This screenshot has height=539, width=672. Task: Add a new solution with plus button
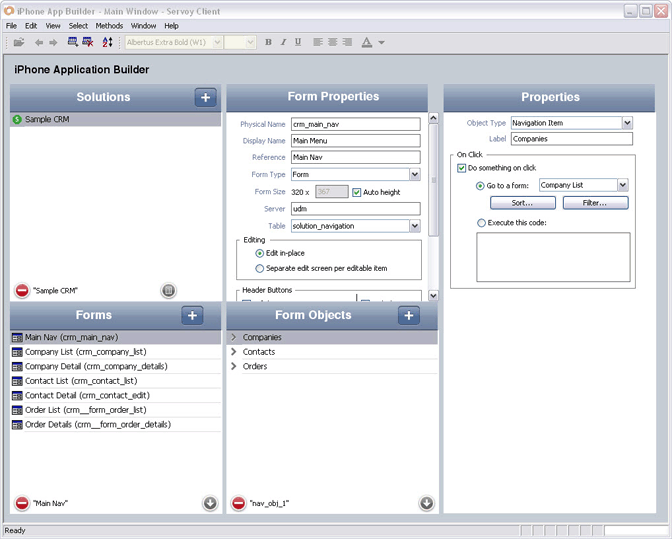coord(205,97)
